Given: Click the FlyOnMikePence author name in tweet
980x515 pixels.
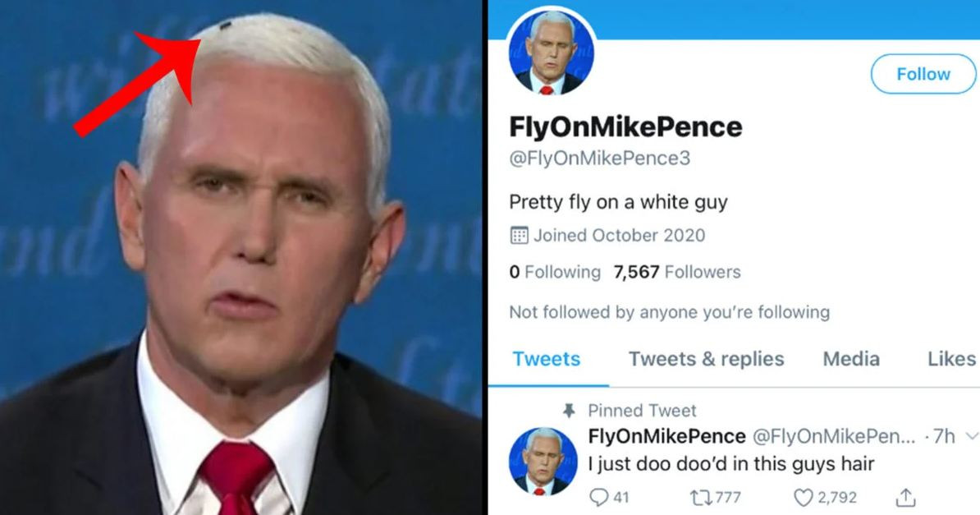Looking at the screenshot, I should [x=666, y=436].
